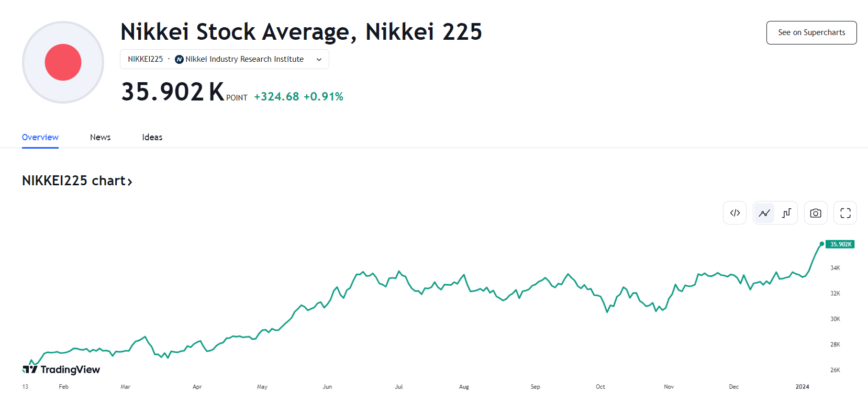
Task: Click the Japan flag index logo
Action: click(63, 62)
